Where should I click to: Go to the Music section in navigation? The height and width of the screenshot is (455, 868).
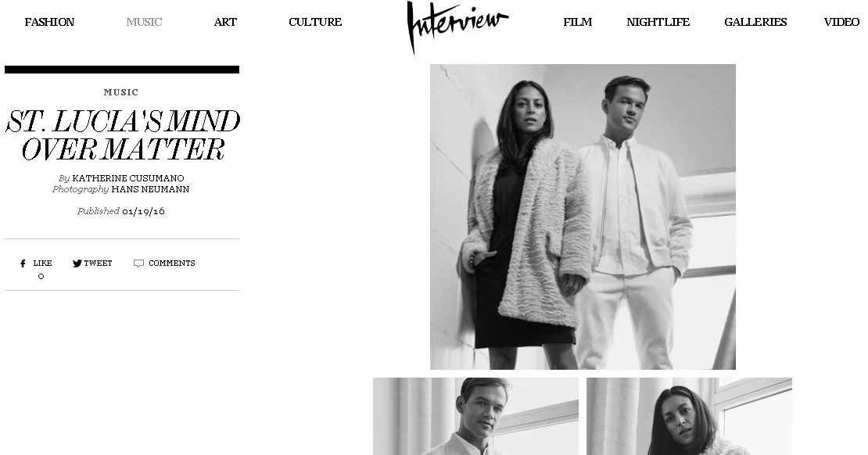click(144, 22)
